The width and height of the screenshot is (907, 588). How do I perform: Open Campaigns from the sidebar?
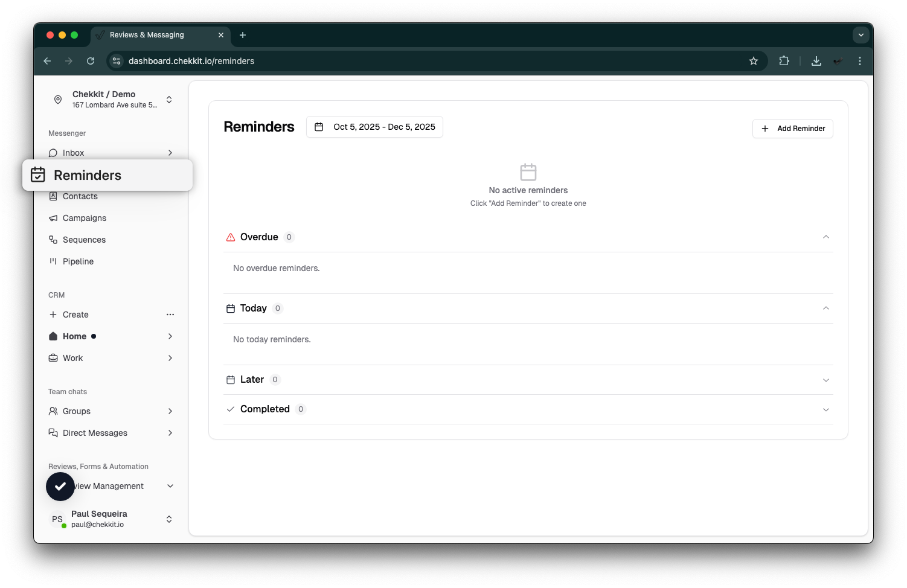pos(111,218)
